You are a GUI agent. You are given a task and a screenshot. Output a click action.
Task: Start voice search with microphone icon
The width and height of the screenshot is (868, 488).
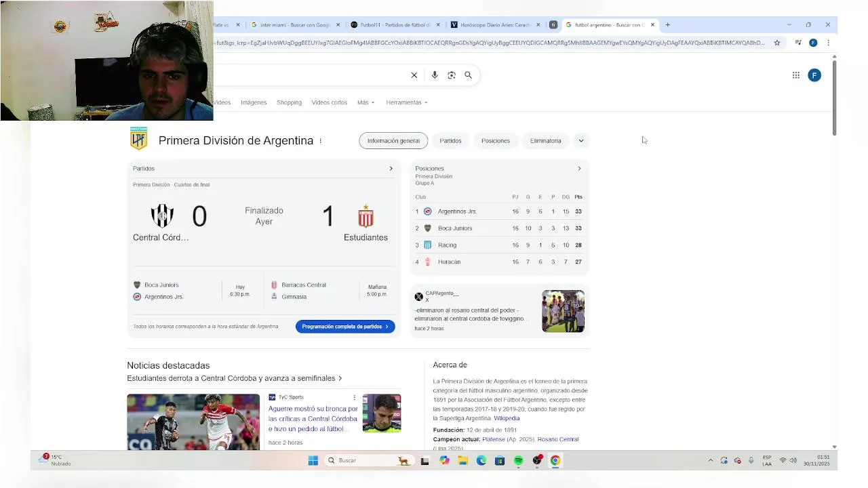pyautogui.click(x=435, y=75)
